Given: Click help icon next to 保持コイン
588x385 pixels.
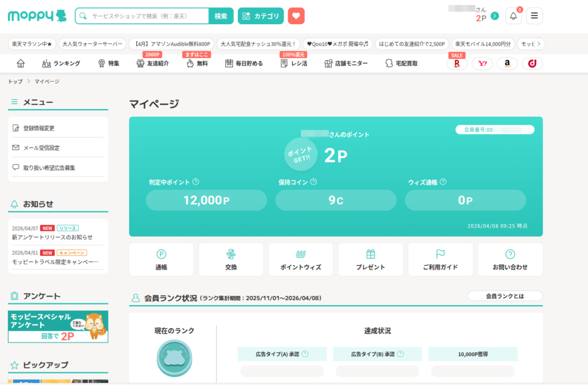Looking at the screenshot, I should pyautogui.click(x=314, y=182).
